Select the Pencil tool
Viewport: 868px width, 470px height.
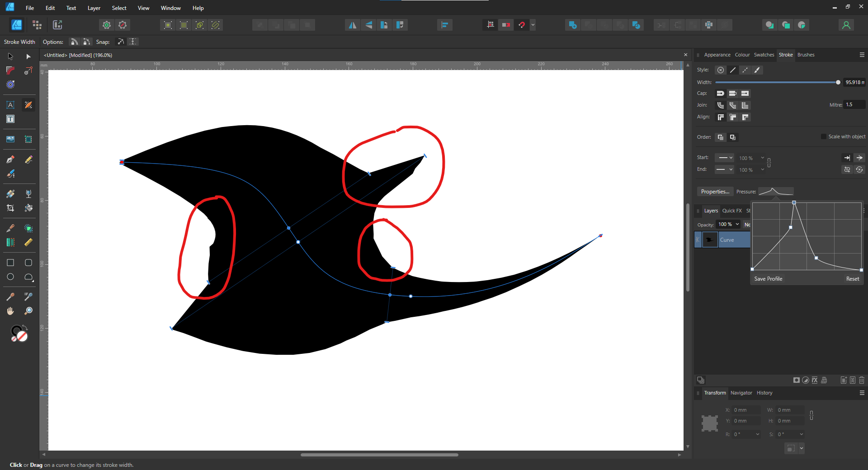[x=28, y=160]
